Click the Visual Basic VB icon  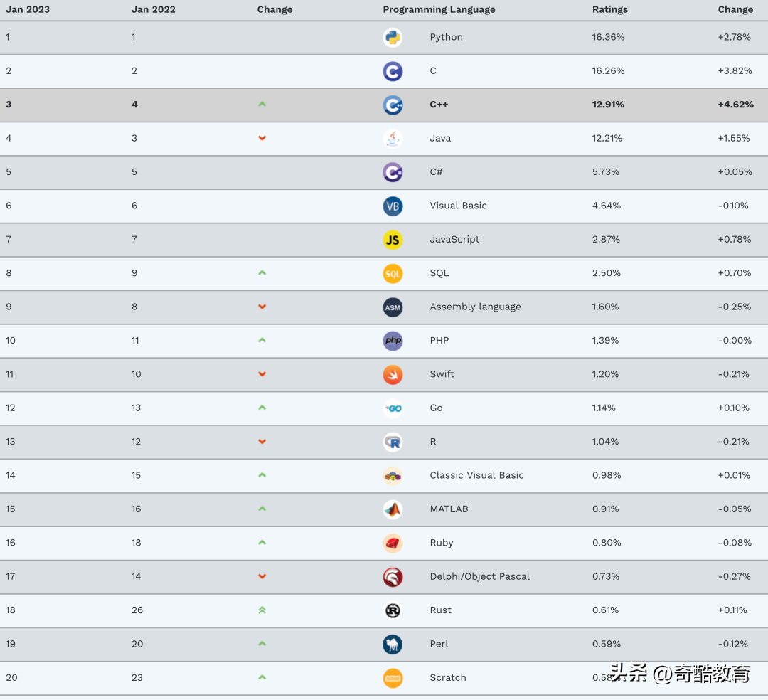[393, 206]
